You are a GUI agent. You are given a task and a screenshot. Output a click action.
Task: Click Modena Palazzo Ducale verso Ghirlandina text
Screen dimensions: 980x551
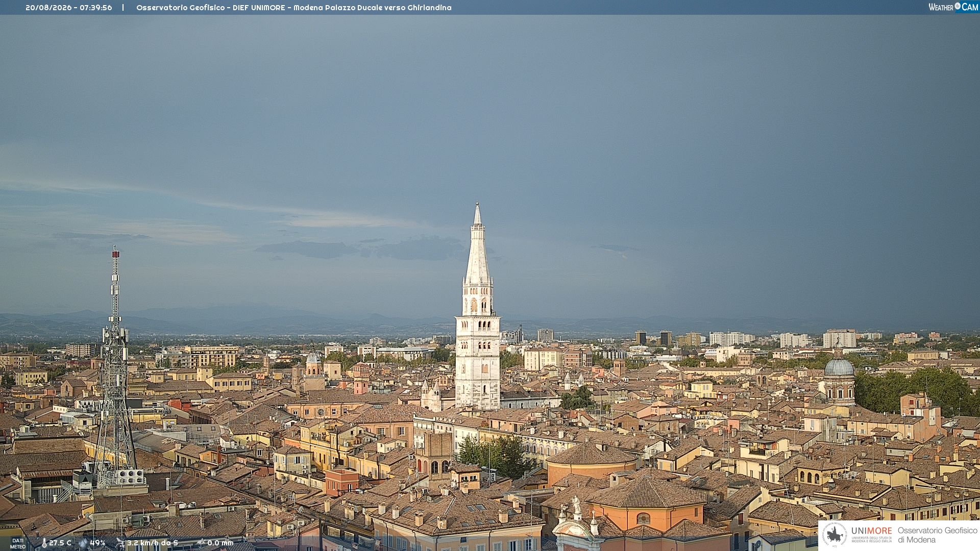pos(373,8)
